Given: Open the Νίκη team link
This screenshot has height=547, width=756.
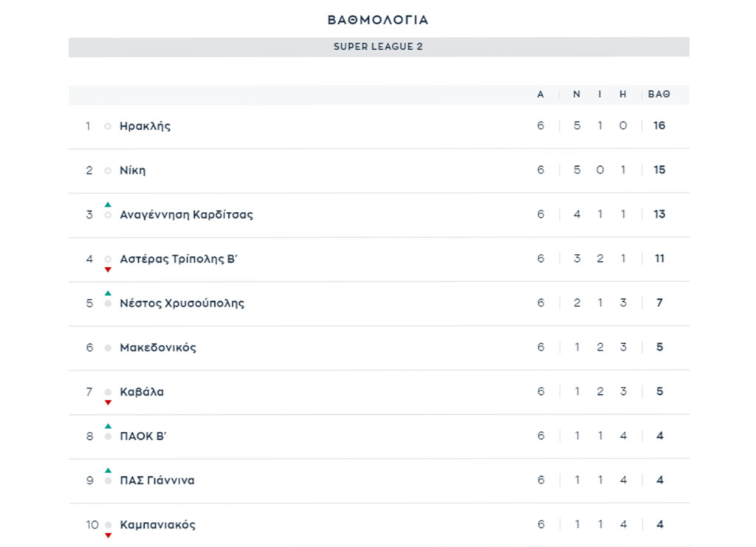Looking at the screenshot, I should [x=133, y=171].
